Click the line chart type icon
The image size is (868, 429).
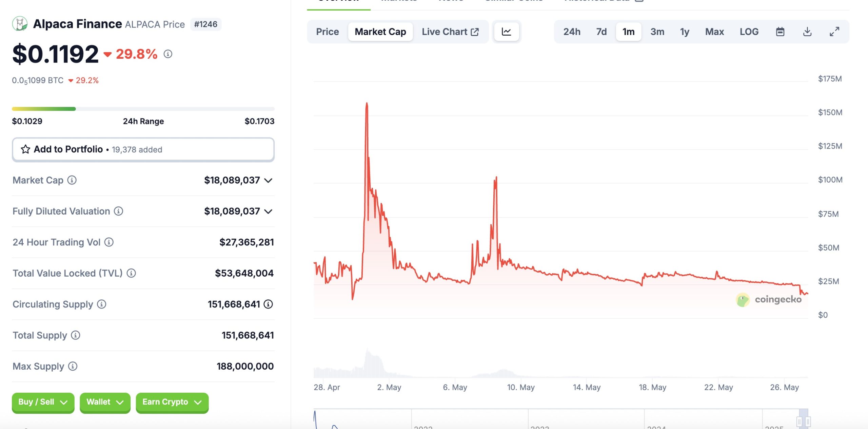[x=506, y=32]
